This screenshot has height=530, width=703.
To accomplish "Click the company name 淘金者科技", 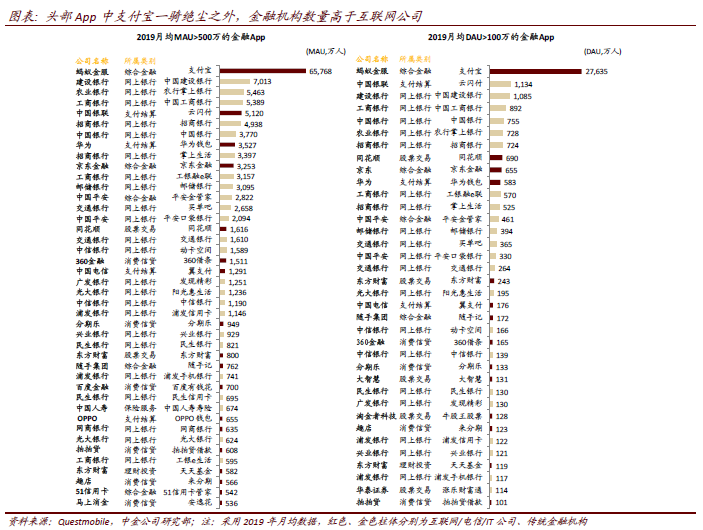I will click(376, 416).
